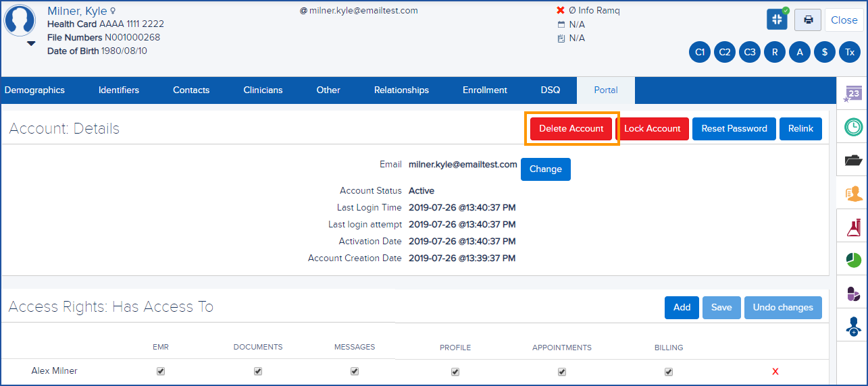Click the green clock sidebar icon
868x386 pixels.
click(853, 127)
